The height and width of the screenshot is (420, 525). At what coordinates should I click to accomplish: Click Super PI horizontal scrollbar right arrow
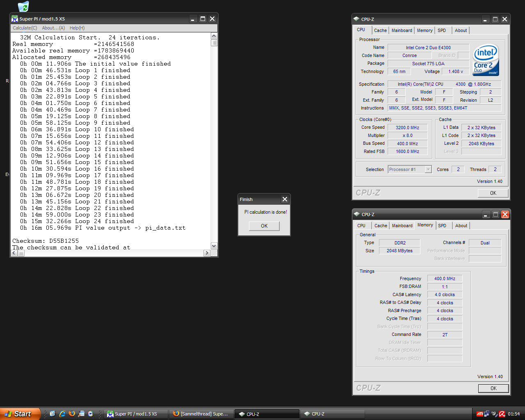[x=207, y=253]
